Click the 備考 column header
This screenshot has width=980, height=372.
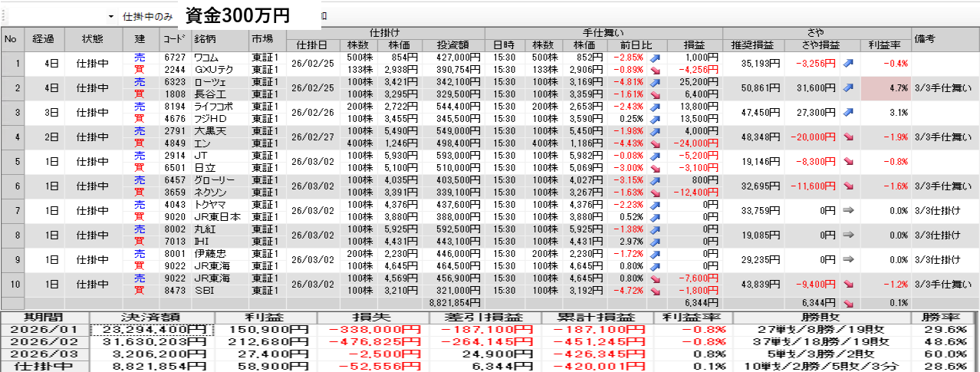tap(944, 38)
